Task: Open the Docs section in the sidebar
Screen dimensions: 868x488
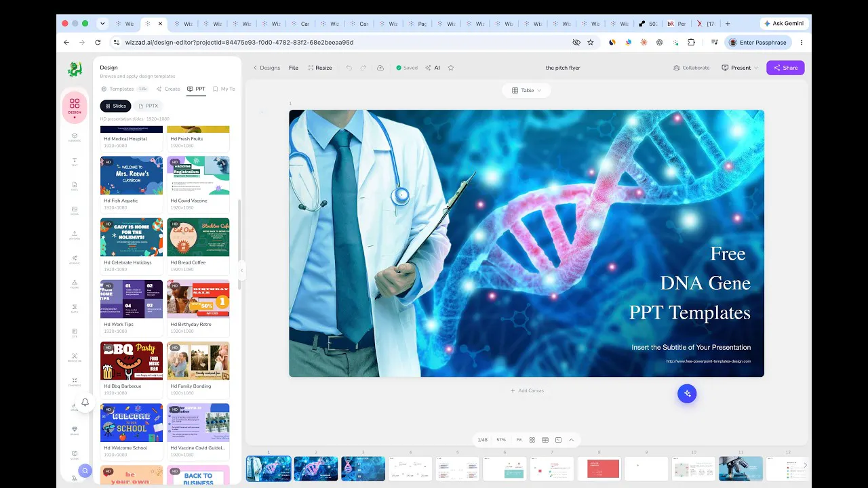Action: (x=75, y=186)
